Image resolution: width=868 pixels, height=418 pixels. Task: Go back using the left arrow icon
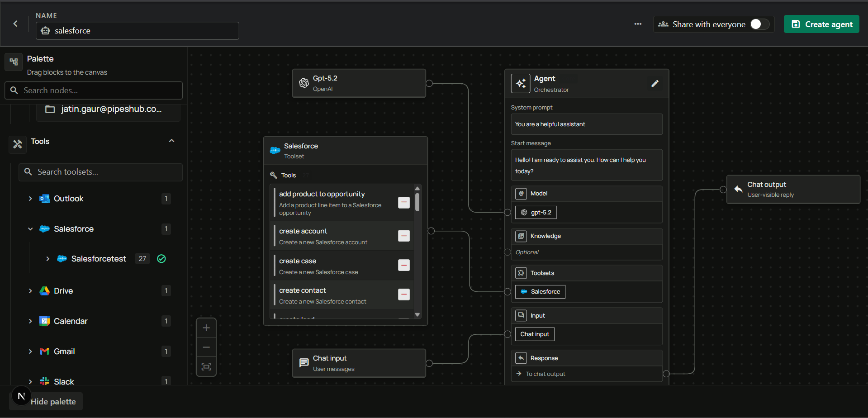coord(15,24)
